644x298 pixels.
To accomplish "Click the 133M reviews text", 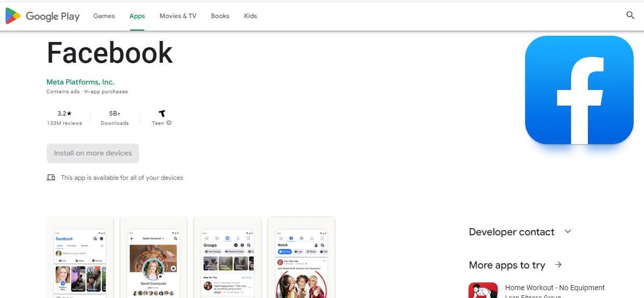I will click(64, 123).
